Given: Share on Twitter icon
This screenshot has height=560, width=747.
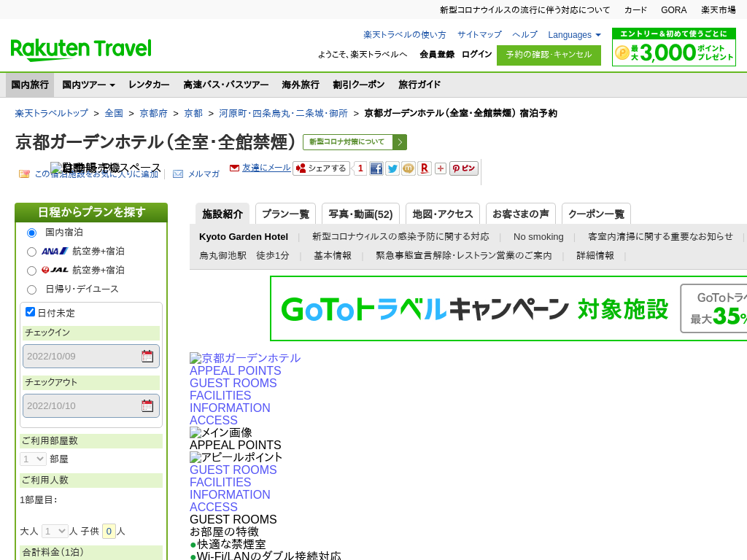Looking at the screenshot, I should pyautogui.click(x=392, y=168).
